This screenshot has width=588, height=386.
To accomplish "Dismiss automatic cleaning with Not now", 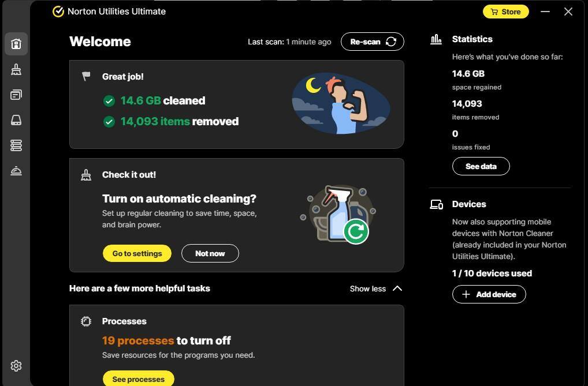I will 210,253.
